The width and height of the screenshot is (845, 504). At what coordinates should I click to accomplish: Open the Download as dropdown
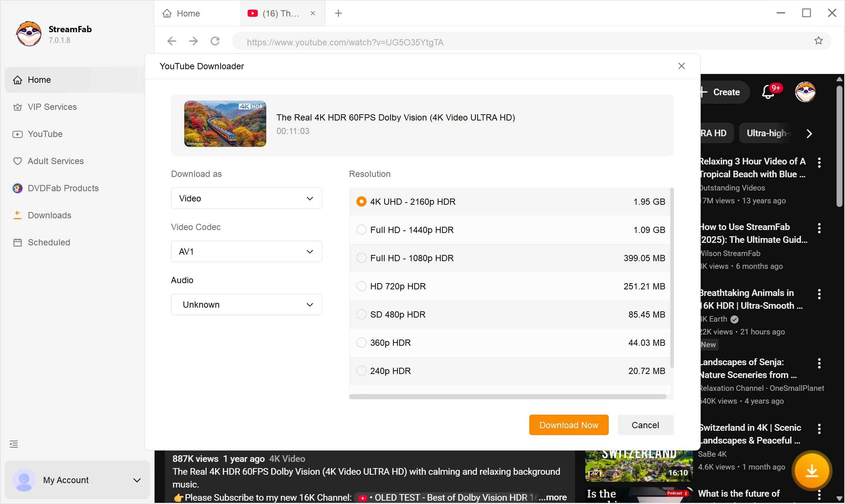246,198
